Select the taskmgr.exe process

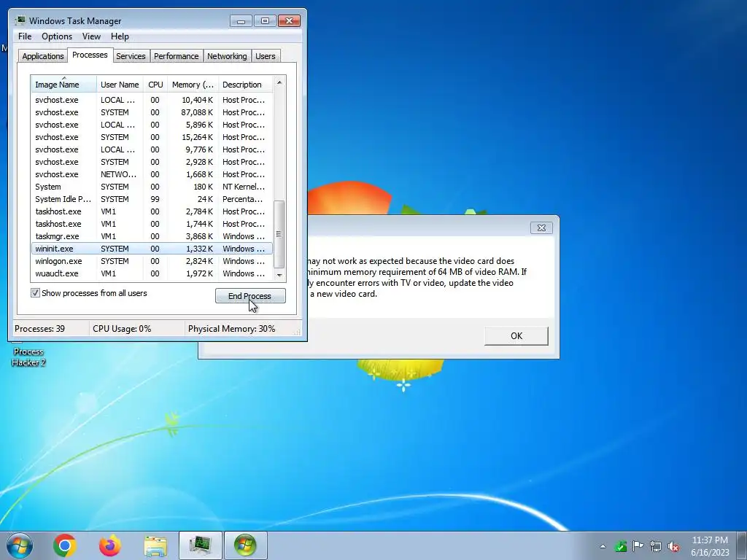(x=152, y=236)
